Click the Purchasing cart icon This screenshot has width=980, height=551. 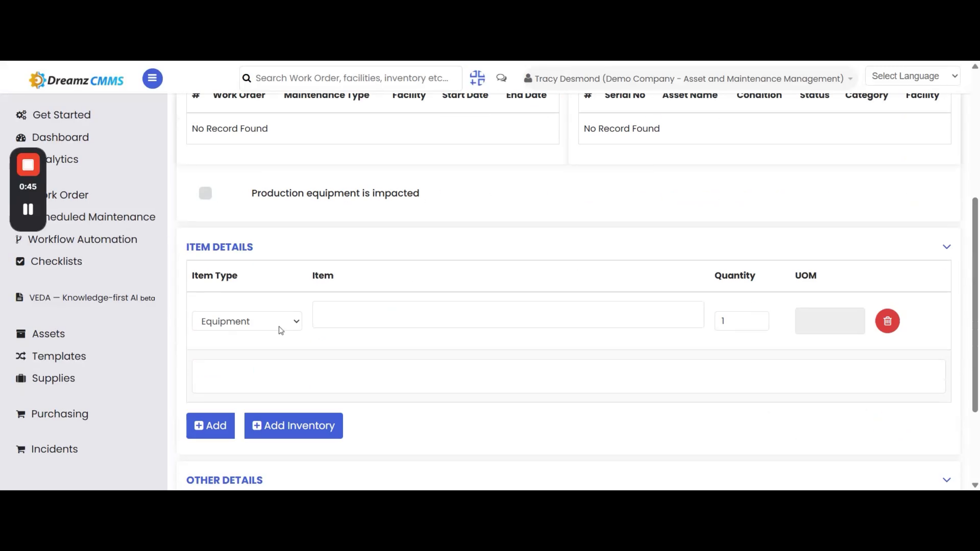[x=20, y=414]
